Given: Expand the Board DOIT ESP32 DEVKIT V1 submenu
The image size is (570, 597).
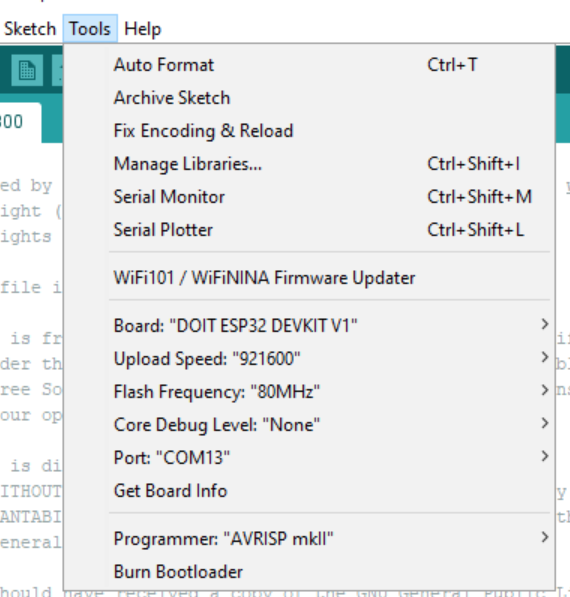Looking at the screenshot, I should coord(309,326).
